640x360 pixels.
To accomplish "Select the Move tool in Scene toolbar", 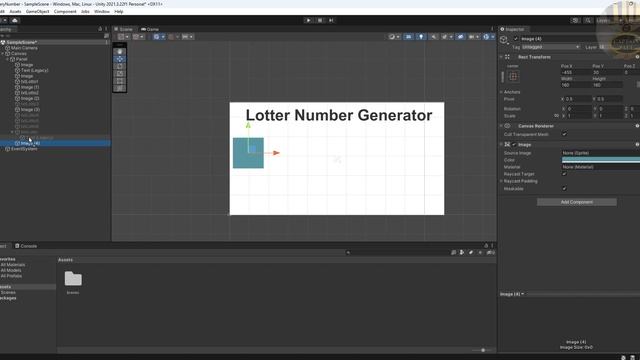I will tap(120, 59).
